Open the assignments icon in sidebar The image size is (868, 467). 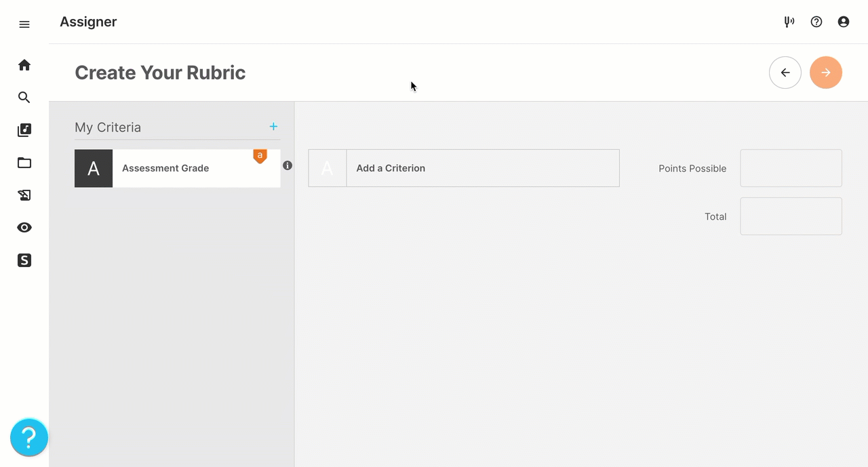24,195
